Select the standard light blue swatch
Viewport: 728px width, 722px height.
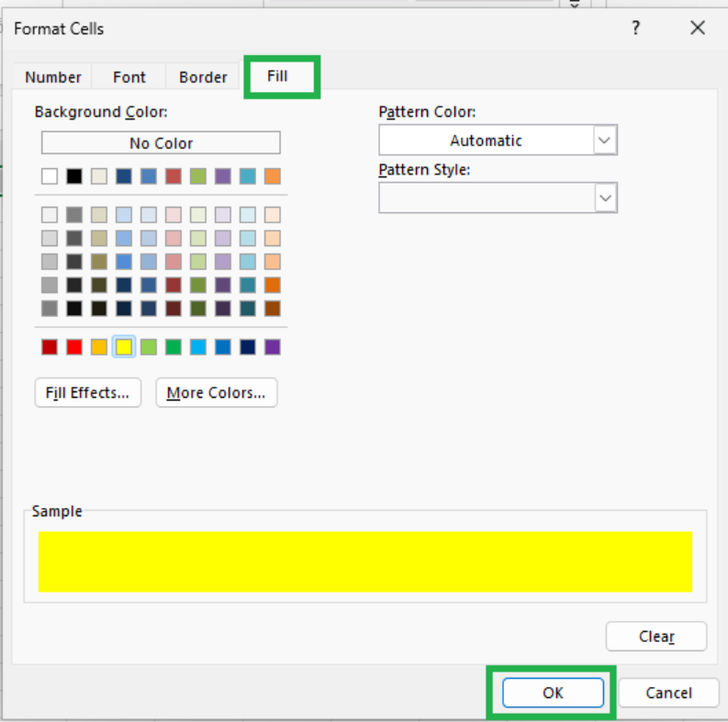click(198, 347)
